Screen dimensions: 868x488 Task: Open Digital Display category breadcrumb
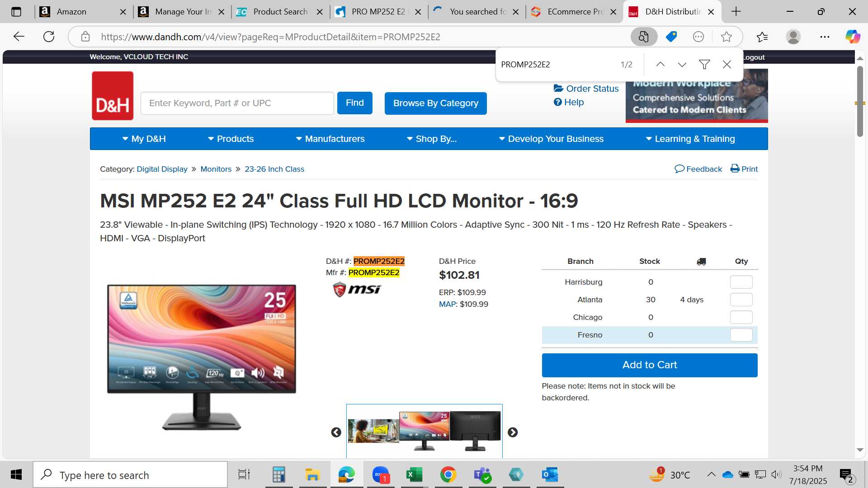tap(162, 169)
